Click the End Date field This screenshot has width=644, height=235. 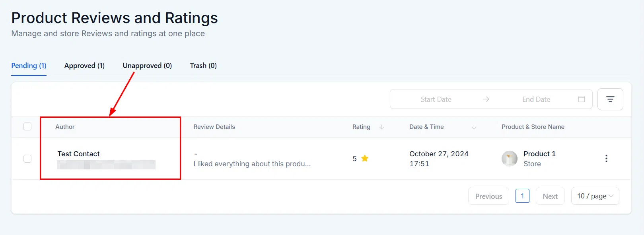[x=536, y=99]
